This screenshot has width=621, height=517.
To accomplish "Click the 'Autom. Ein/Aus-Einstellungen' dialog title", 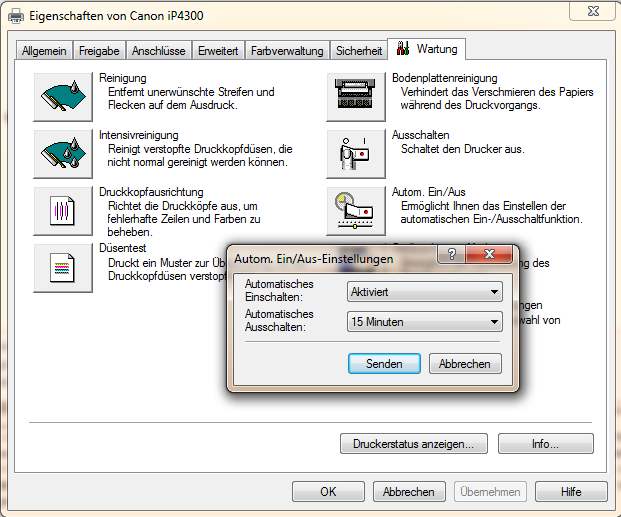I will pyautogui.click(x=314, y=259).
